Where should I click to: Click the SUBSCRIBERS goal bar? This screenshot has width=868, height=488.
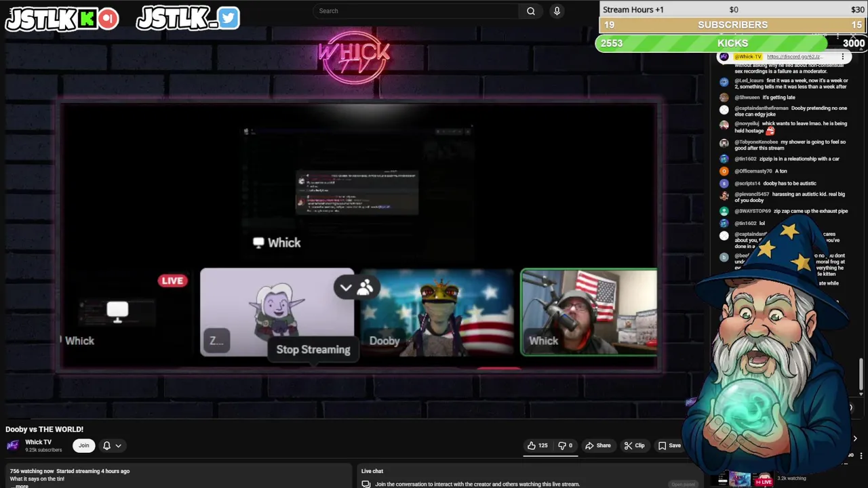(x=733, y=25)
